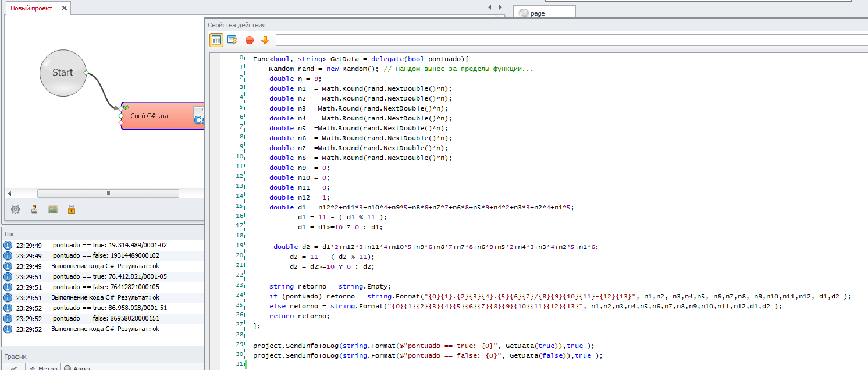
Task: Click the orange down-arrow icon
Action: point(265,40)
